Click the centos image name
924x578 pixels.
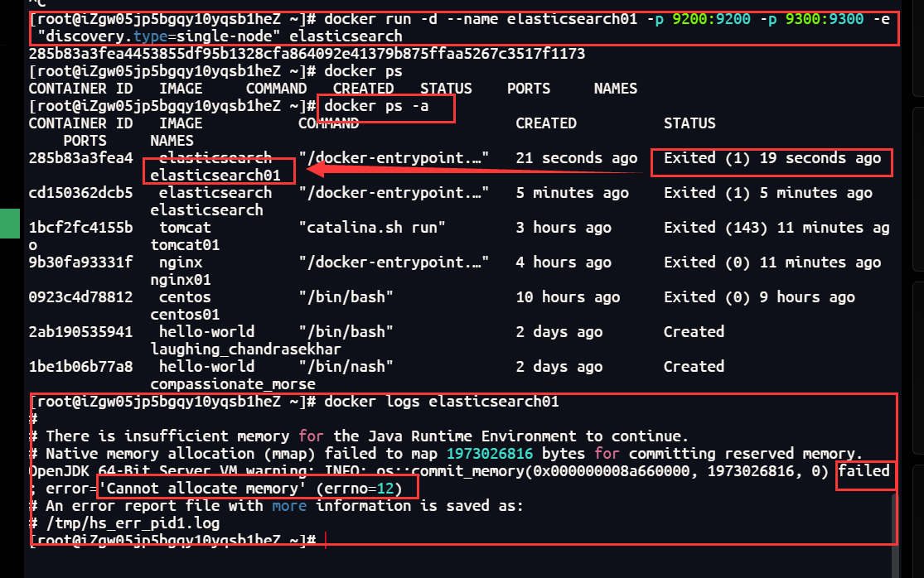point(185,297)
